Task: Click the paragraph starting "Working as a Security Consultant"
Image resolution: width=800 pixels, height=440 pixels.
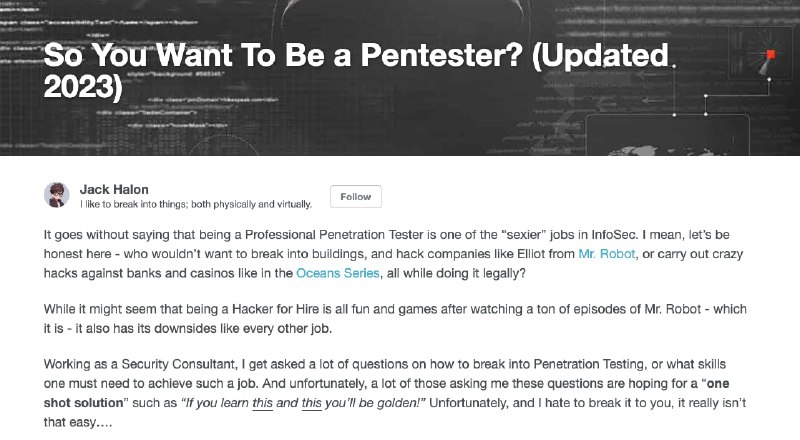Action: [398, 384]
